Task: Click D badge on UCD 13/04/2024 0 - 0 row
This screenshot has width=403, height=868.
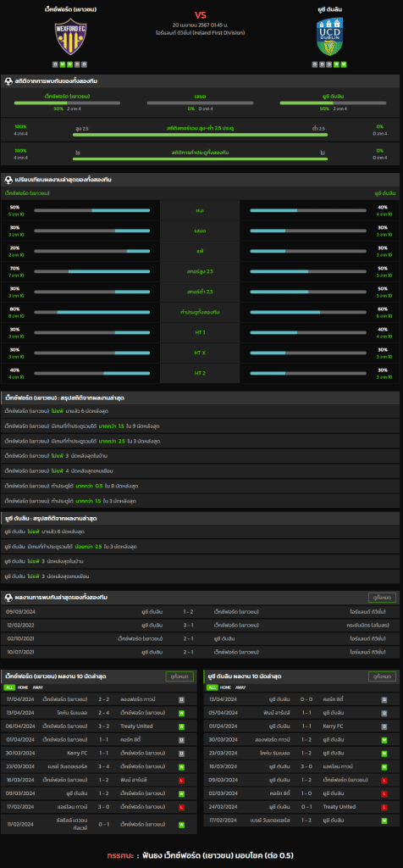Action: (x=384, y=699)
